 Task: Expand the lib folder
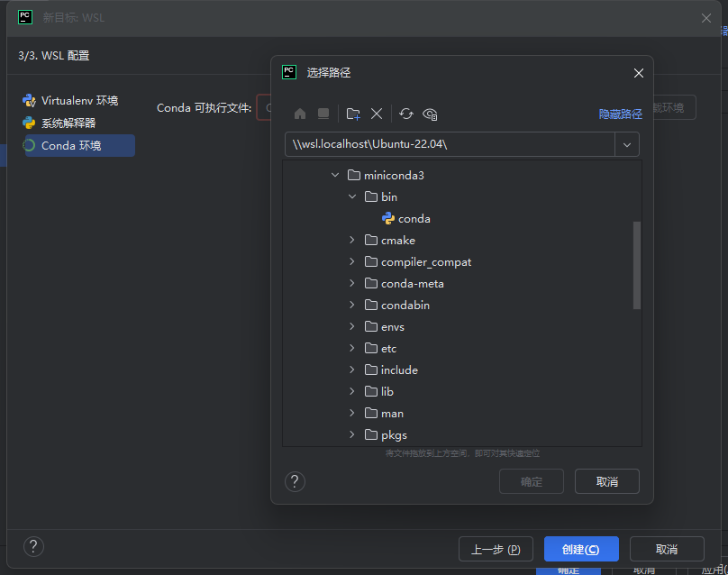pyautogui.click(x=352, y=391)
